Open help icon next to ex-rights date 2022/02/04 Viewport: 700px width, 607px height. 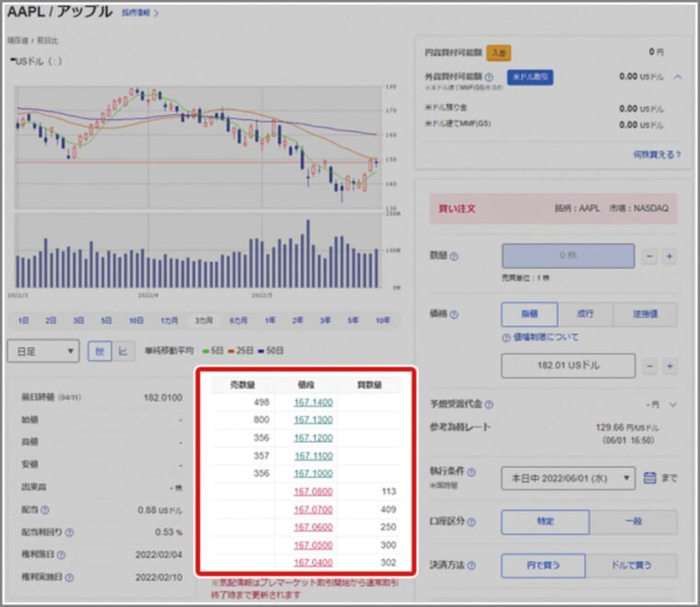tap(61, 554)
